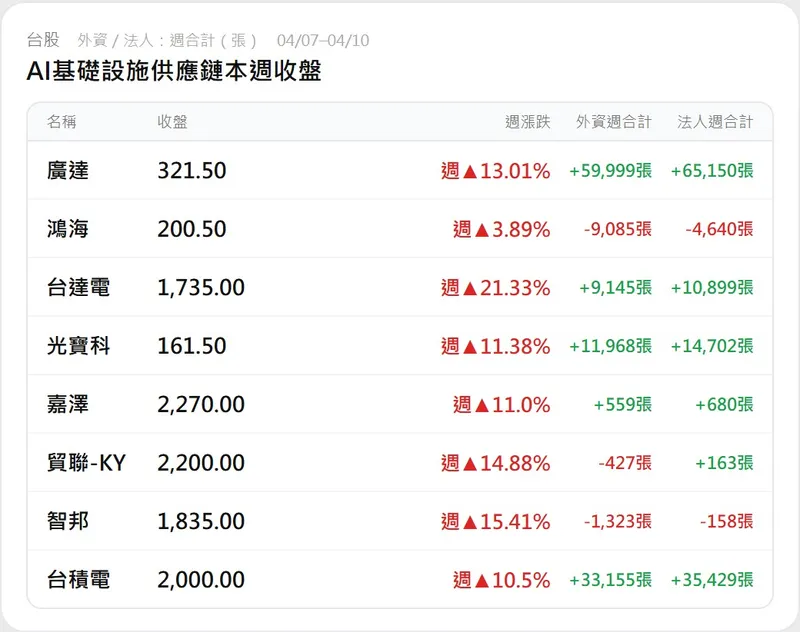Select the 外資週合計 column header
Screen dimensions: 800x632
[613, 122]
